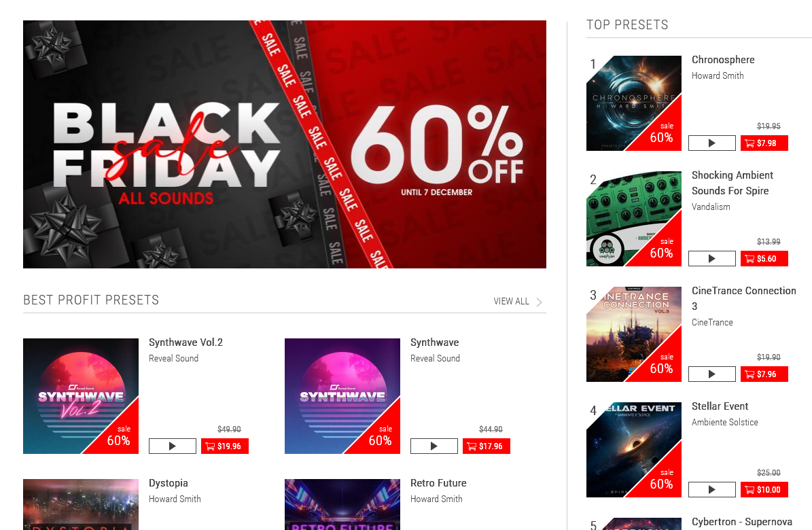This screenshot has height=530, width=812.
Task: Add Shocking Ambient Sounds to cart $5.60
Action: (x=764, y=258)
